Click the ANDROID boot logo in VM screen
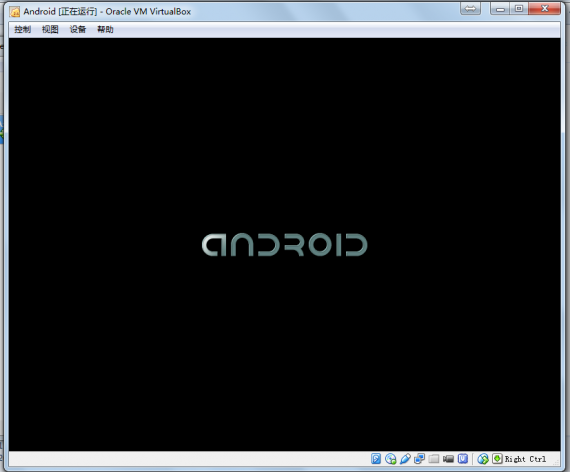The width and height of the screenshot is (570, 472). pyautogui.click(x=285, y=245)
